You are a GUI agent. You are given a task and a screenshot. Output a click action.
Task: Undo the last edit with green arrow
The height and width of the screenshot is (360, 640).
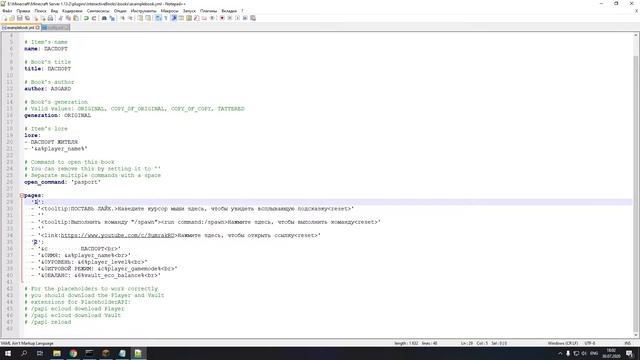pyautogui.click(x=86, y=18)
